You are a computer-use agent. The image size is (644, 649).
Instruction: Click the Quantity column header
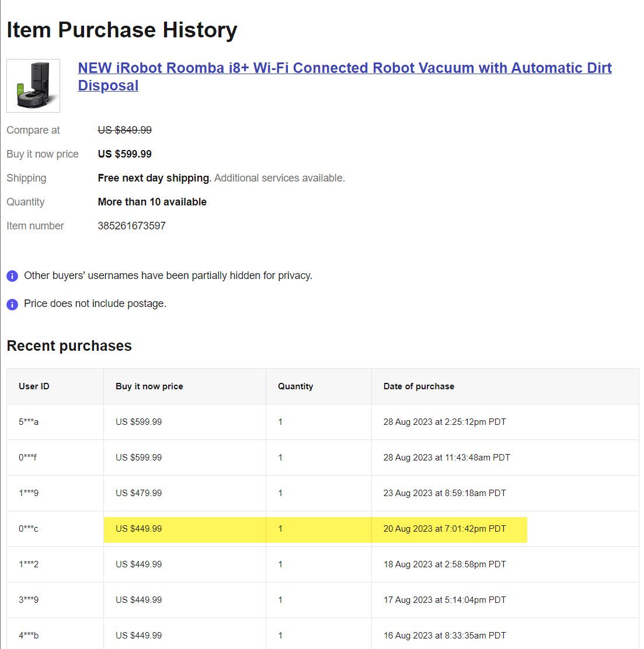tap(295, 386)
